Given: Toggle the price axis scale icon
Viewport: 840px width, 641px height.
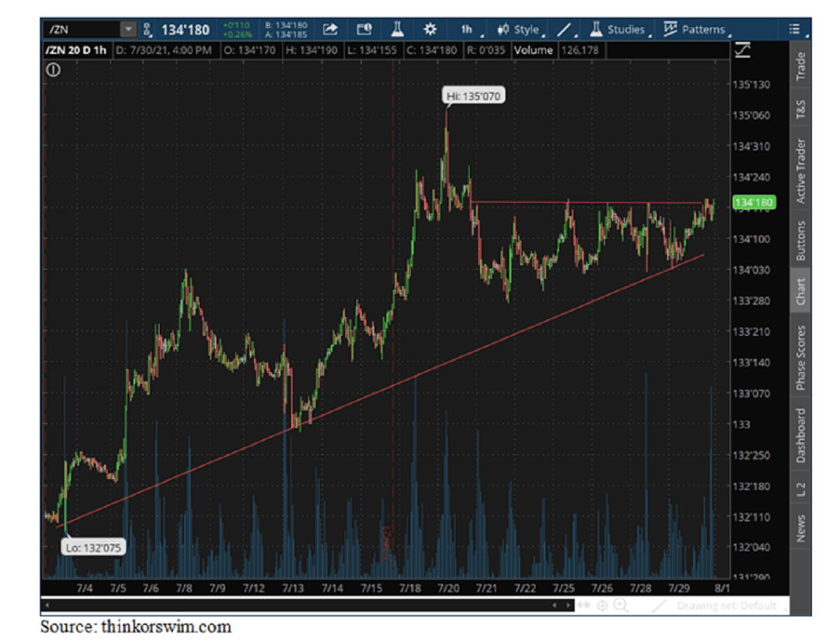Looking at the screenshot, I should 742,51.
